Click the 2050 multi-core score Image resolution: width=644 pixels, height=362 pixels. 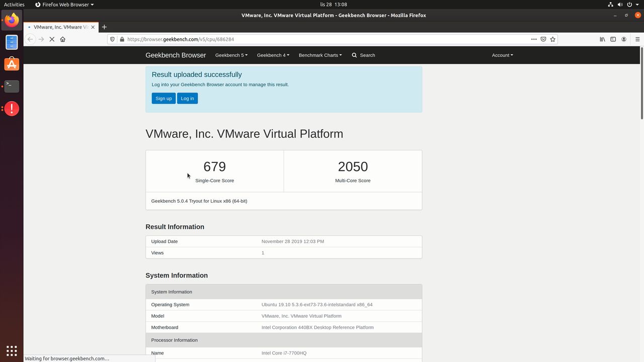[x=353, y=166]
